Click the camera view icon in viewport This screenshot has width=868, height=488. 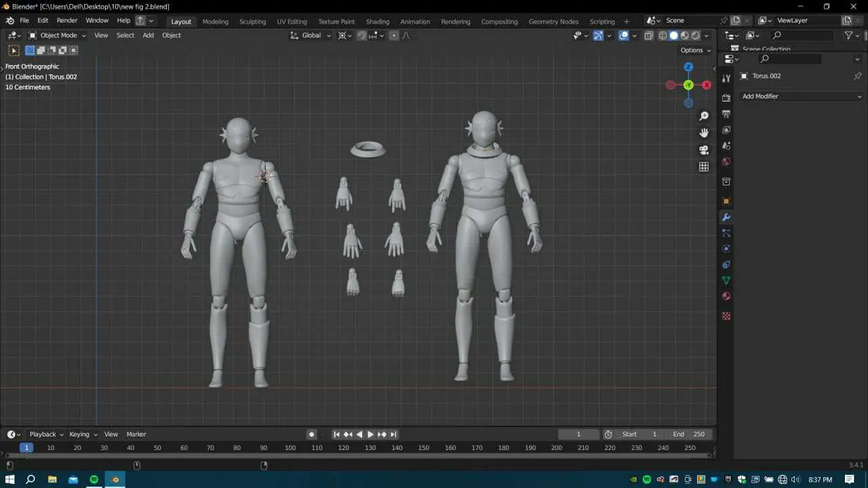tap(704, 150)
